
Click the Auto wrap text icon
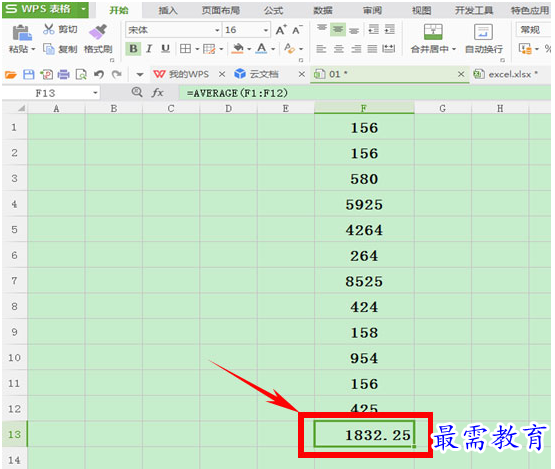(483, 32)
